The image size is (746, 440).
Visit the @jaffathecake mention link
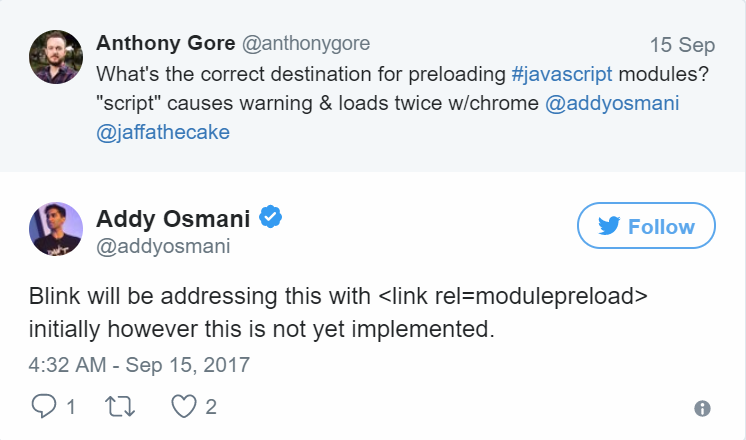point(161,134)
